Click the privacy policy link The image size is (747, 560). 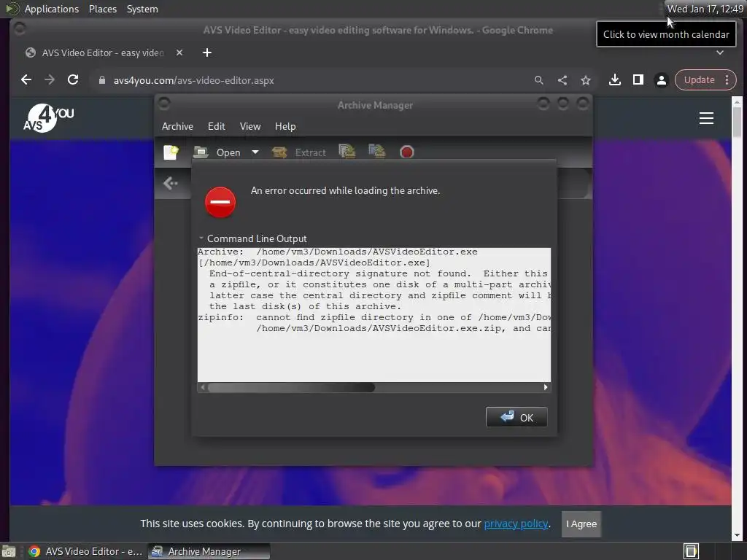pyautogui.click(x=516, y=524)
